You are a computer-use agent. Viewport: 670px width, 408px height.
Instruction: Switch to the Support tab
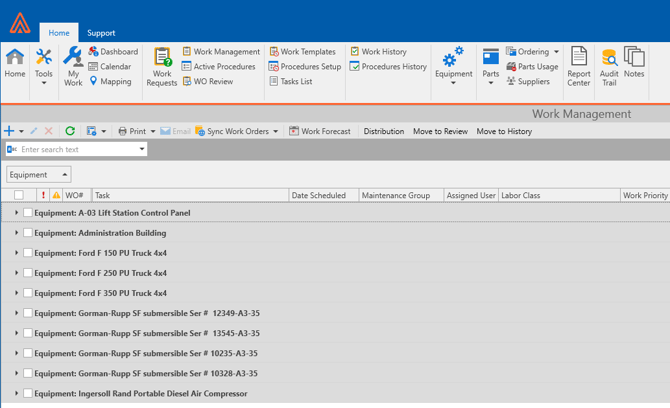point(101,33)
